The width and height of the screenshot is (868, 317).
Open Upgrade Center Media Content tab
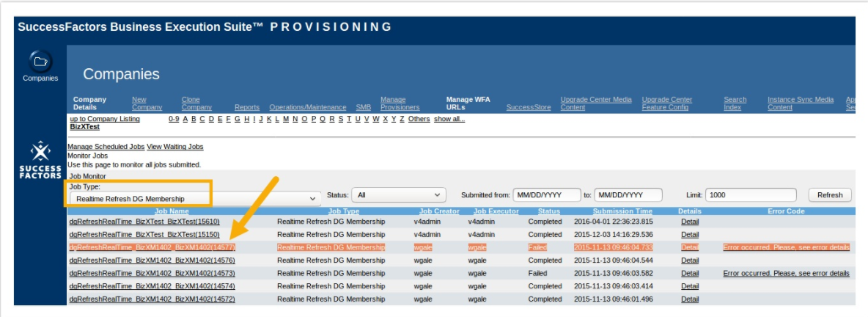(596, 103)
